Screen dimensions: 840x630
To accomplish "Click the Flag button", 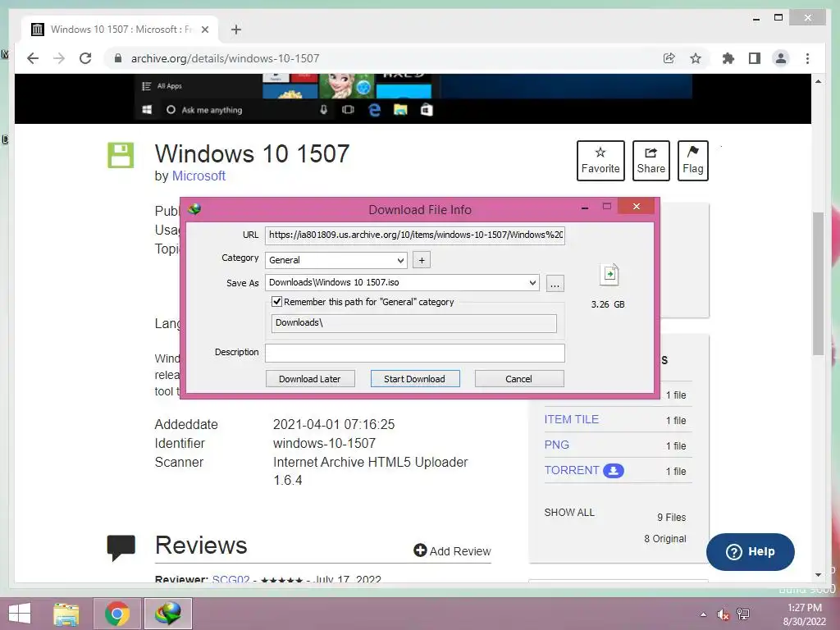I will click(692, 161).
